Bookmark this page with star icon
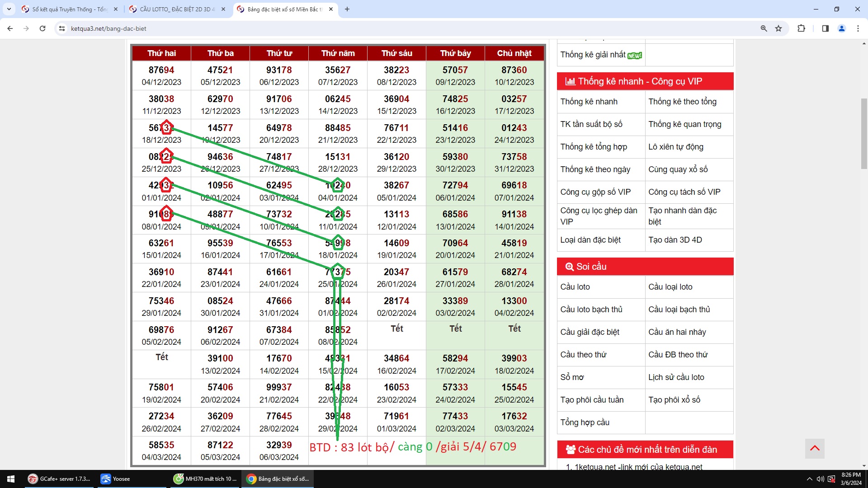868x488 pixels. tap(778, 28)
